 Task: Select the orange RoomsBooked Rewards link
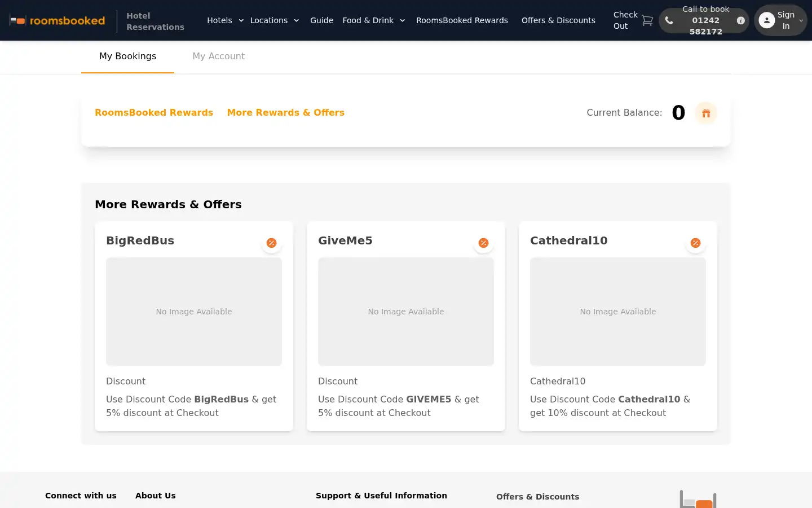154,112
